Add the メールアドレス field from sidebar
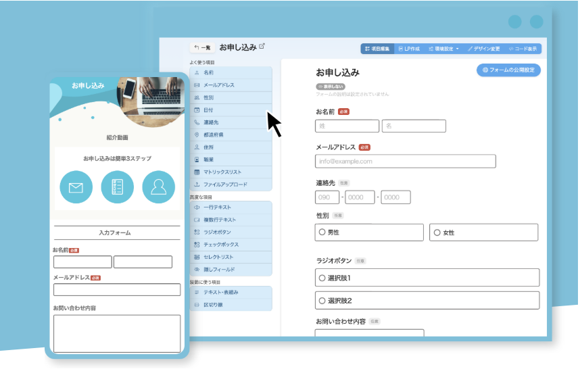Viewport: 580px width, 392px height. click(x=231, y=85)
